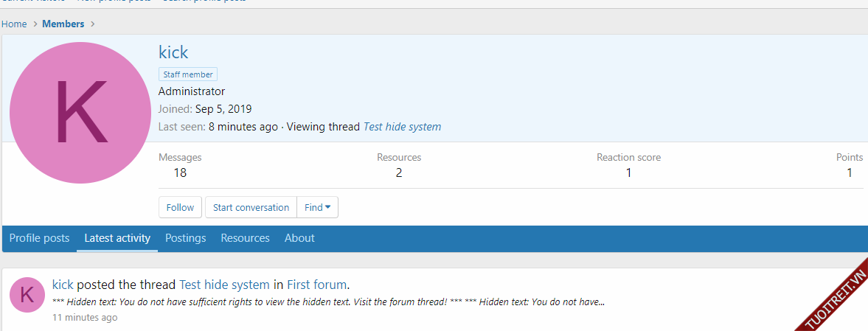Click kick username in the activity entry
Screen dimensions: 868x331
(x=63, y=285)
